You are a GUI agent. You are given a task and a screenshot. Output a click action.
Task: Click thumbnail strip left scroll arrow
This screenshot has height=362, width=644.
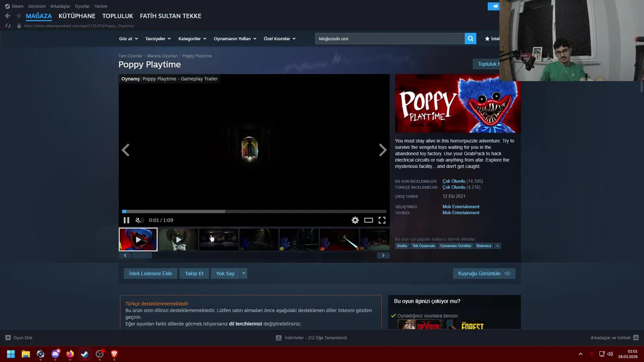click(125, 255)
